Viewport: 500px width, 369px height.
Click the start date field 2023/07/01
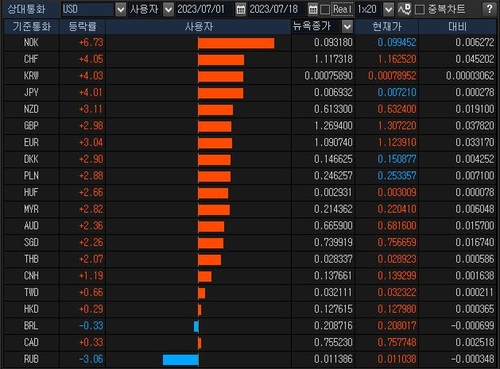(x=205, y=9)
